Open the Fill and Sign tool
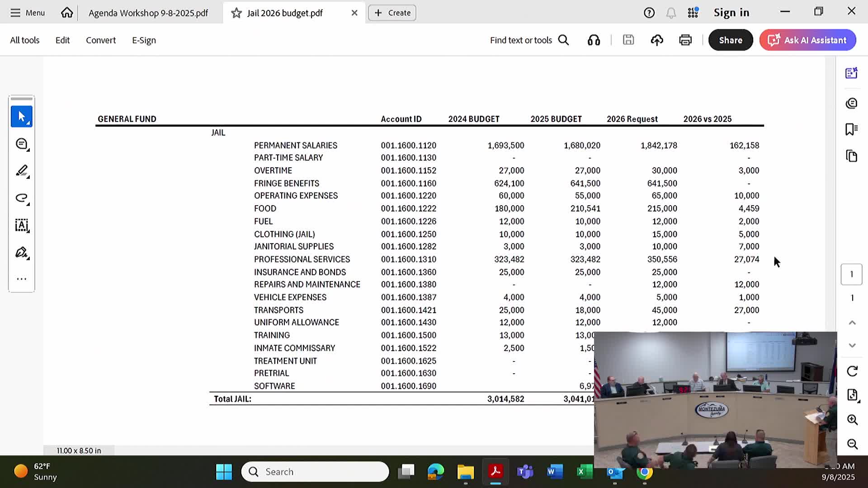 [x=21, y=252]
